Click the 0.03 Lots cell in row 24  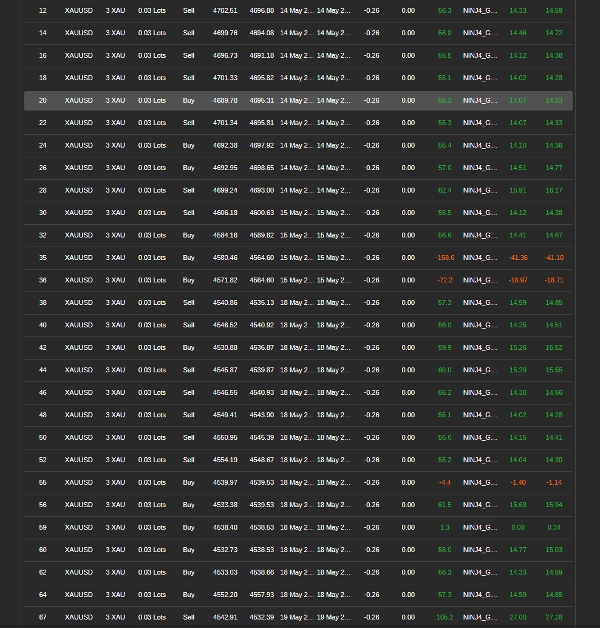pyautogui.click(x=152, y=145)
